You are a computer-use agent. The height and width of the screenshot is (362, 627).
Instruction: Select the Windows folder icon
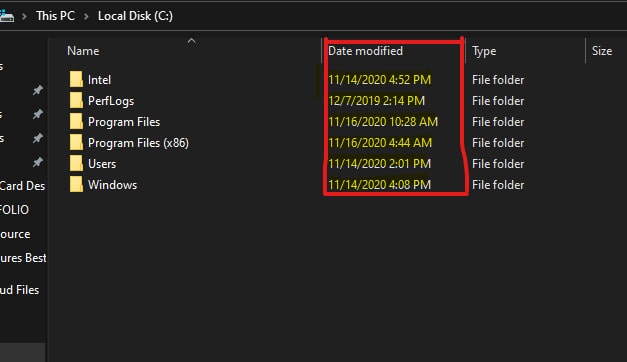[76, 184]
